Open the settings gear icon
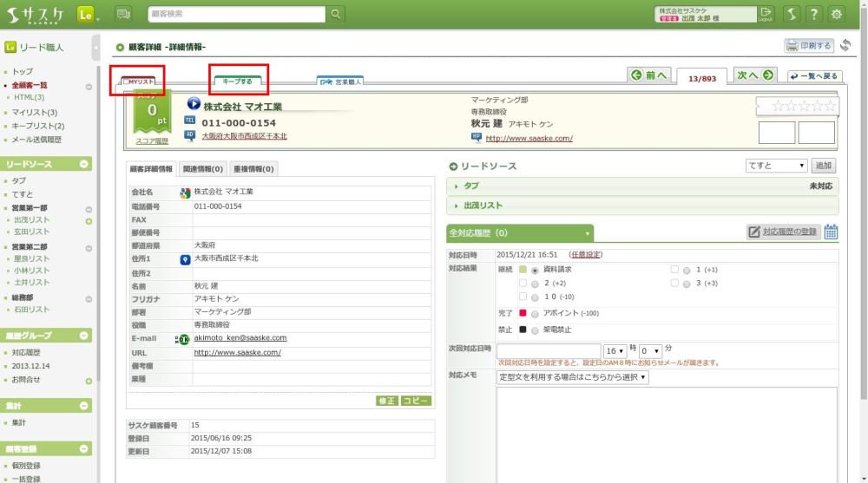The height and width of the screenshot is (483, 868). point(837,14)
